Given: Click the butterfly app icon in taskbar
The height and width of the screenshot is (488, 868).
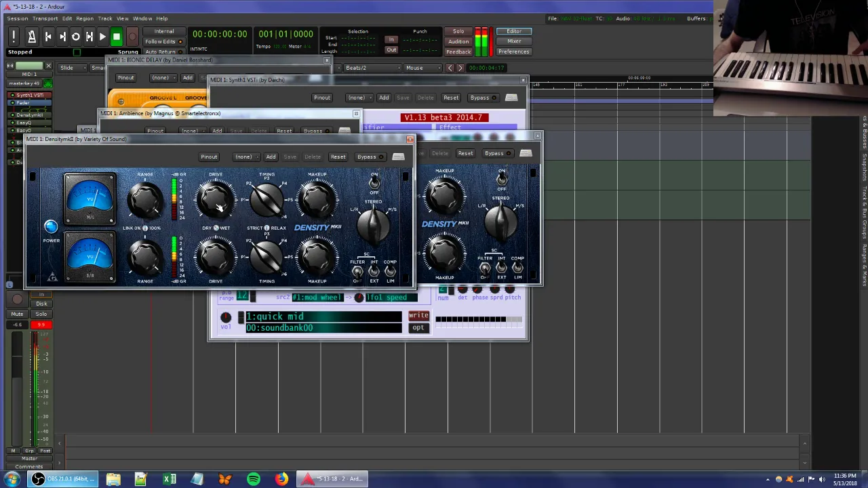Looking at the screenshot, I should click(224, 479).
